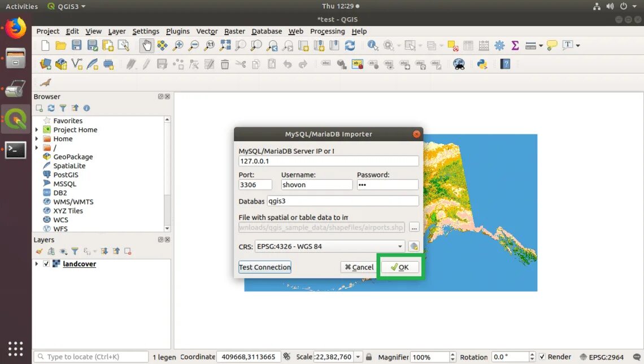Open Processing Toolbox gear icon
The width and height of the screenshot is (644, 364).
tap(499, 45)
